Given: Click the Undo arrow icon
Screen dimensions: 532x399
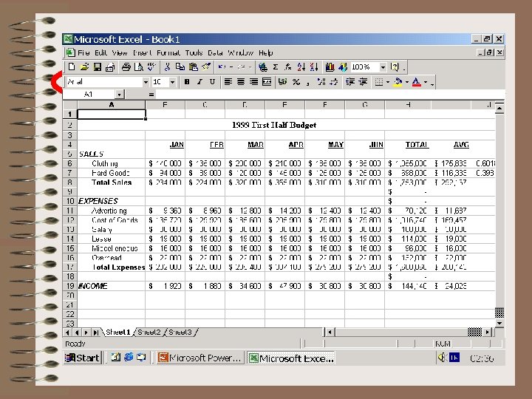Looking at the screenshot, I should [x=222, y=66].
